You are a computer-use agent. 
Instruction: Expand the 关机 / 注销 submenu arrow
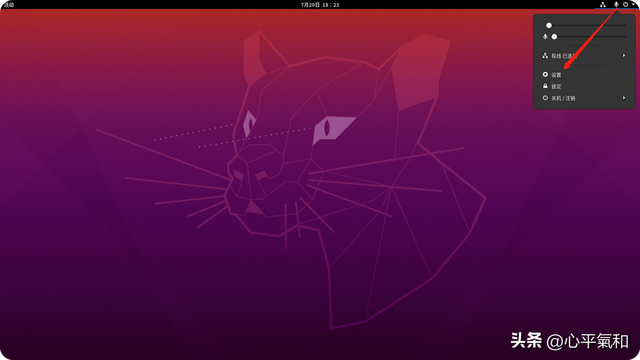pos(624,98)
